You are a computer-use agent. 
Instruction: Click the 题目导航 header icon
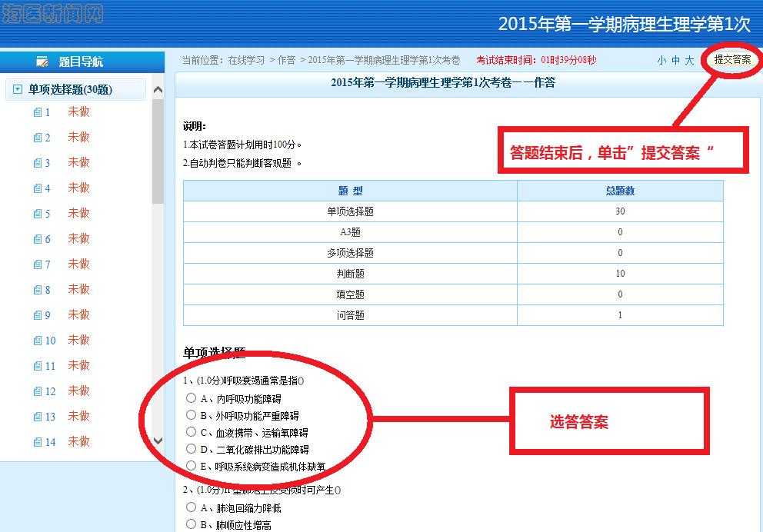43,62
